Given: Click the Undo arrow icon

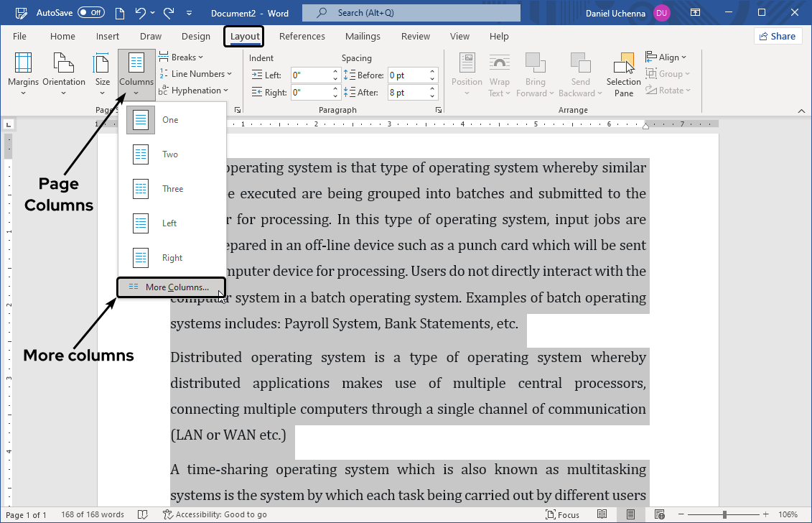Looking at the screenshot, I should click(x=141, y=13).
